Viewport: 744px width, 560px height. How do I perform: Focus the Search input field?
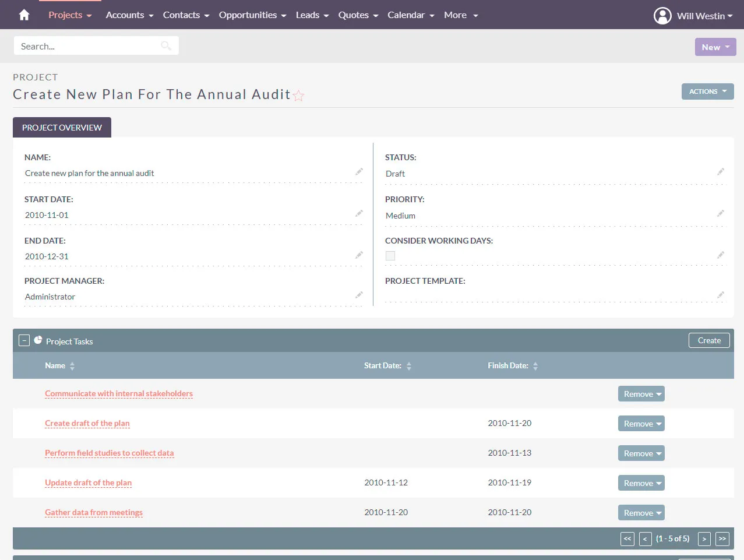pos(96,46)
